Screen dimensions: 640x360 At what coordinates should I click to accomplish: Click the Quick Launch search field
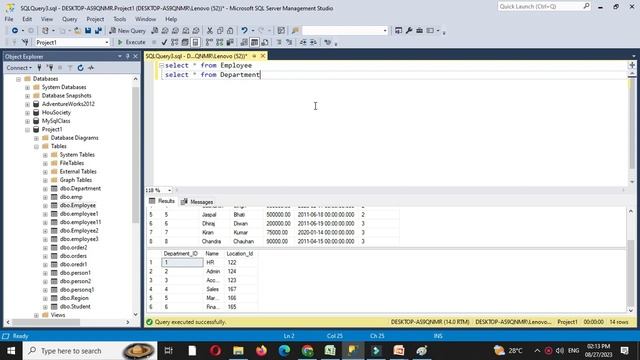(540, 7)
